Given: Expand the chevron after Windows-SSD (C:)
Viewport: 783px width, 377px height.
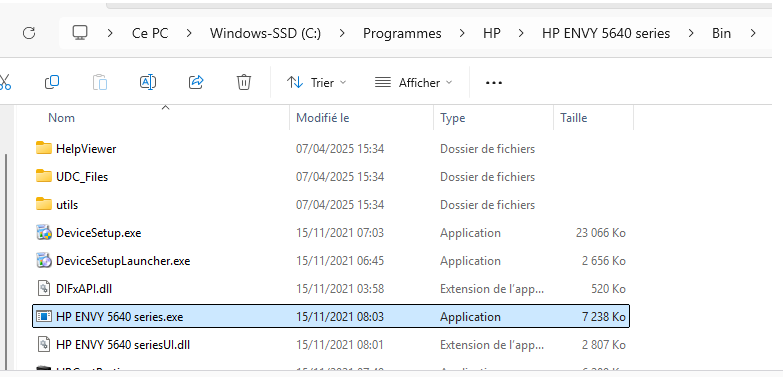Looking at the screenshot, I should 342,33.
